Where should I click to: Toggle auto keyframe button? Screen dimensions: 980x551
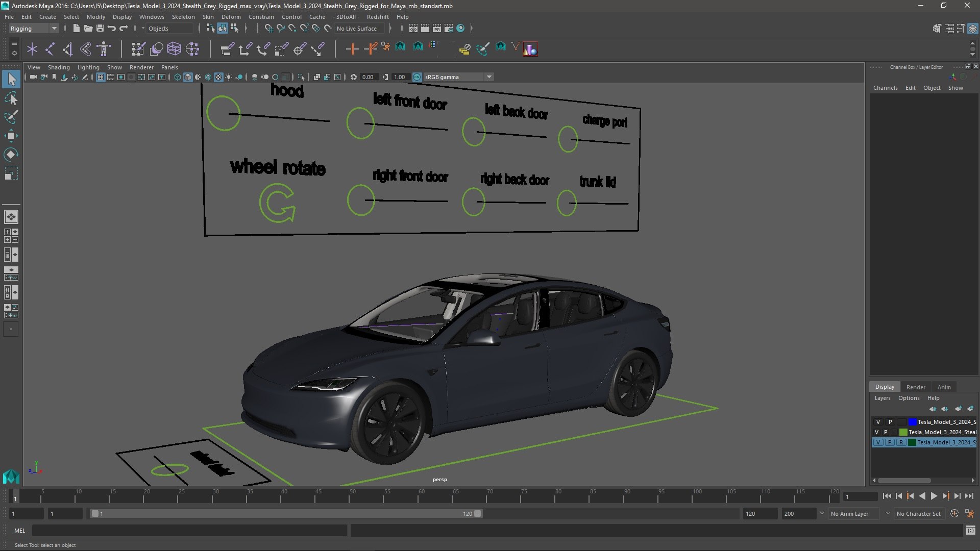954,514
